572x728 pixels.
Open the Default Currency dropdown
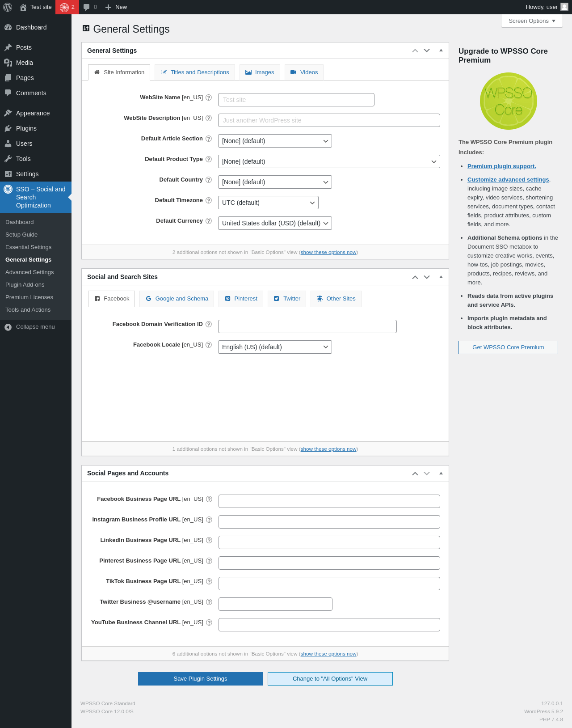pyautogui.click(x=275, y=223)
